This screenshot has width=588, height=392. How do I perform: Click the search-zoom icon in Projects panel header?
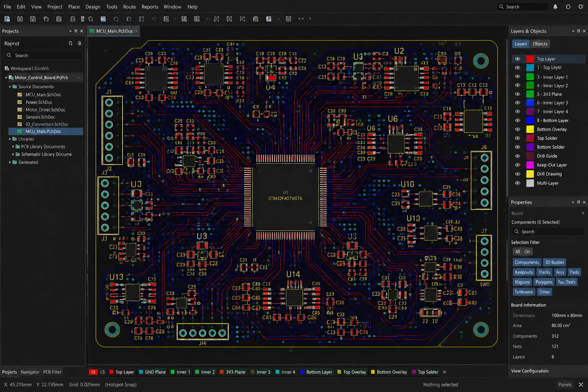[x=80, y=44]
